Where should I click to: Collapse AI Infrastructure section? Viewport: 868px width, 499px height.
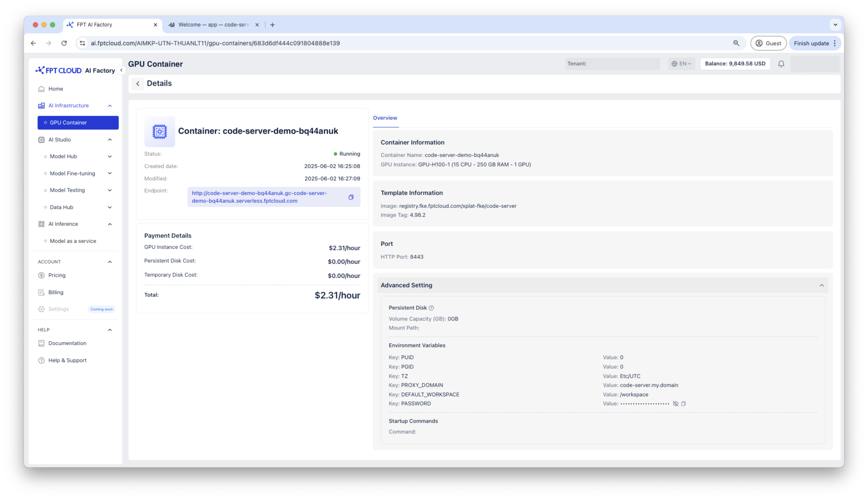point(110,106)
